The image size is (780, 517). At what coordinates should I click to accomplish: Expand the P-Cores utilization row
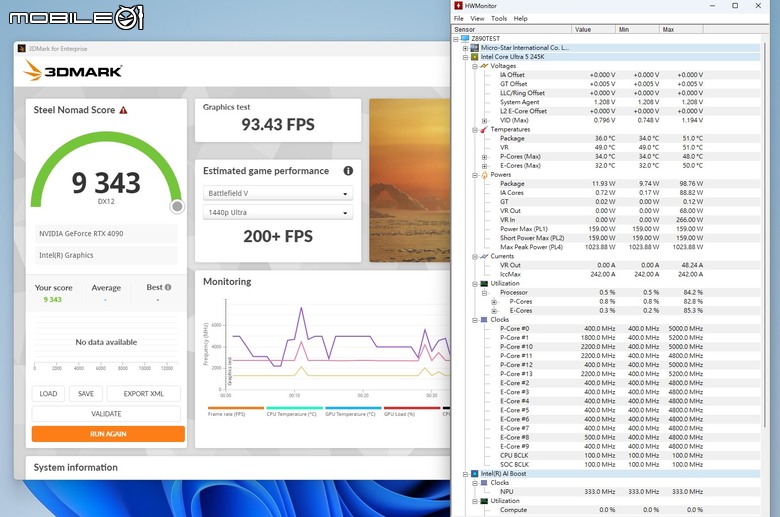[493, 302]
